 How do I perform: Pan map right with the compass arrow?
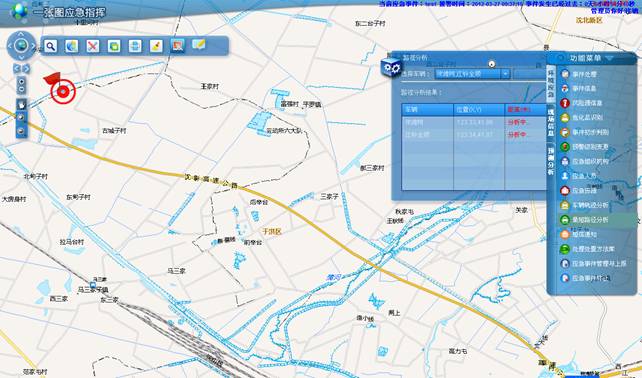(x=34, y=45)
